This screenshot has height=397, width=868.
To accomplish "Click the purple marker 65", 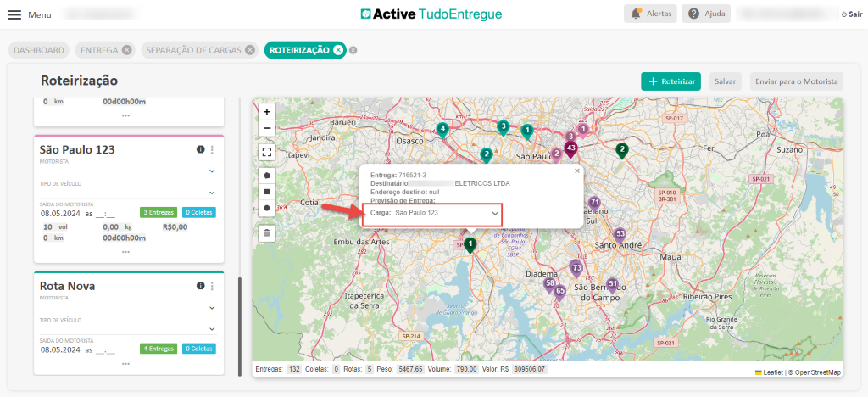I will [x=559, y=292].
